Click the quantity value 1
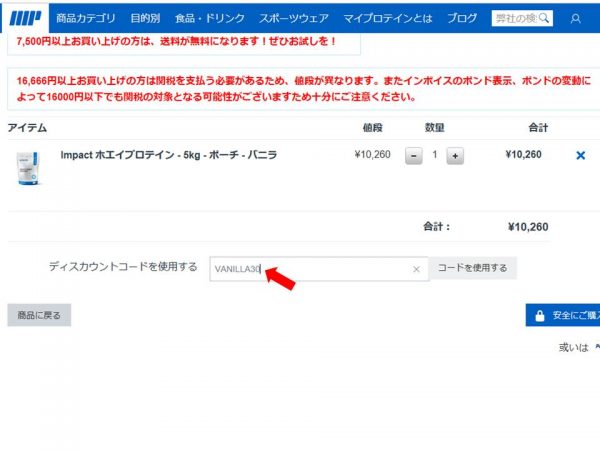Image resolution: width=600 pixels, height=450 pixels. point(435,155)
